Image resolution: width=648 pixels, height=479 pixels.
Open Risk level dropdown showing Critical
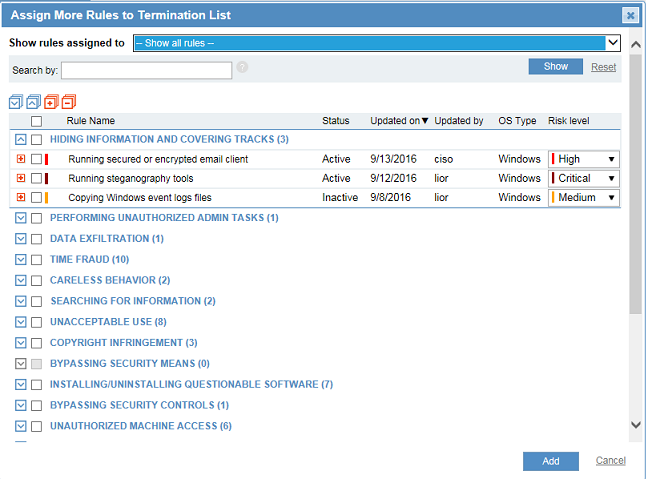point(583,178)
